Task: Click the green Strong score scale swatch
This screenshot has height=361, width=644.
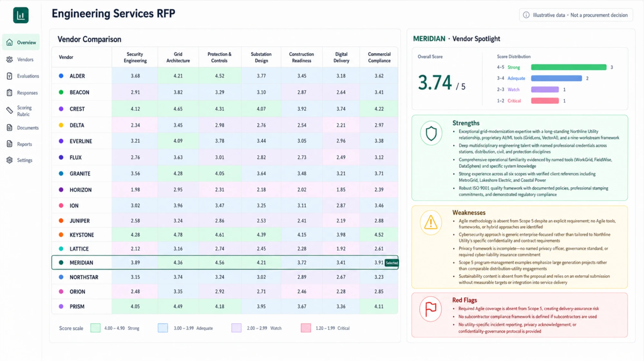Action: point(95,328)
